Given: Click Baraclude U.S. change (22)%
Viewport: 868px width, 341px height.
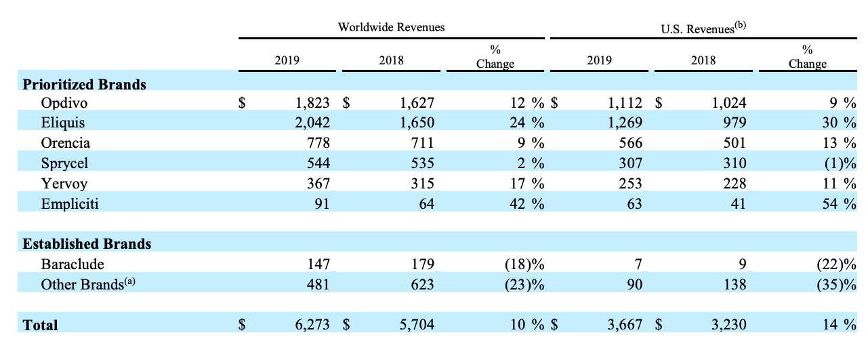Looking at the screenshot, I should pyautogui.click(x=838, y=264).
